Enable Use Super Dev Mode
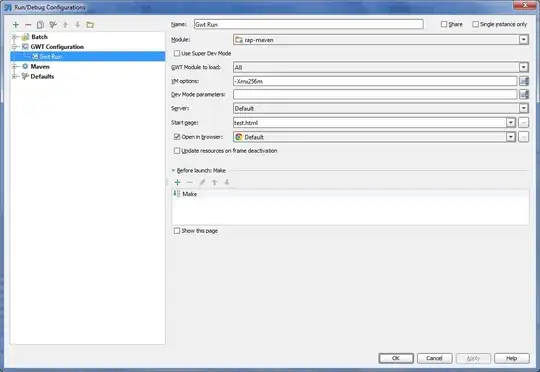Image resolution: width=540 pixels, height=372 pixels. 177,53
